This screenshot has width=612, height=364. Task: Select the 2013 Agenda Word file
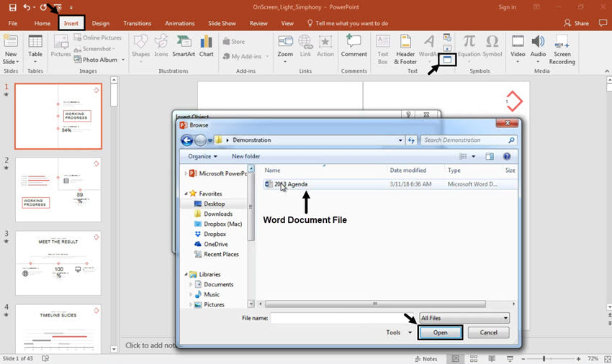pyautogui.click(x=290, y=184)
